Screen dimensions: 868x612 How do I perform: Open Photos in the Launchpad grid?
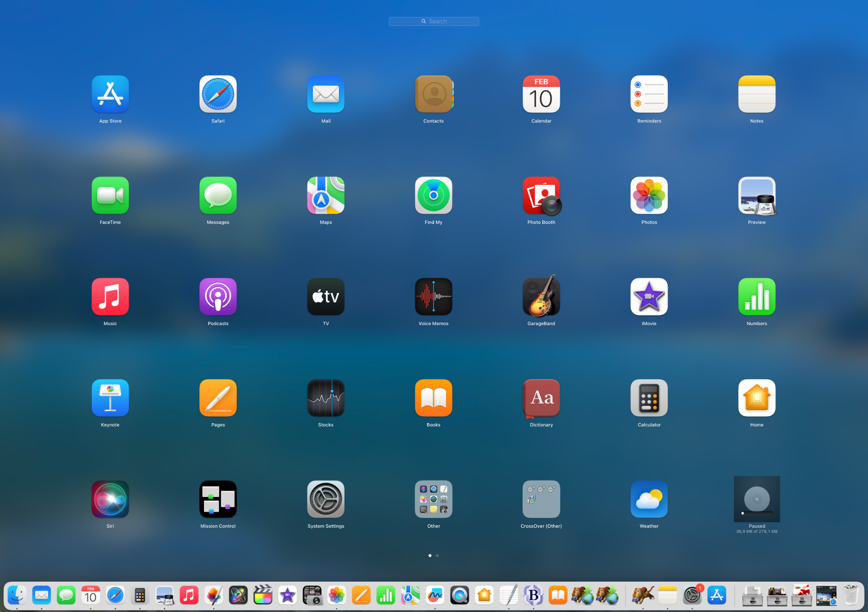649,195
